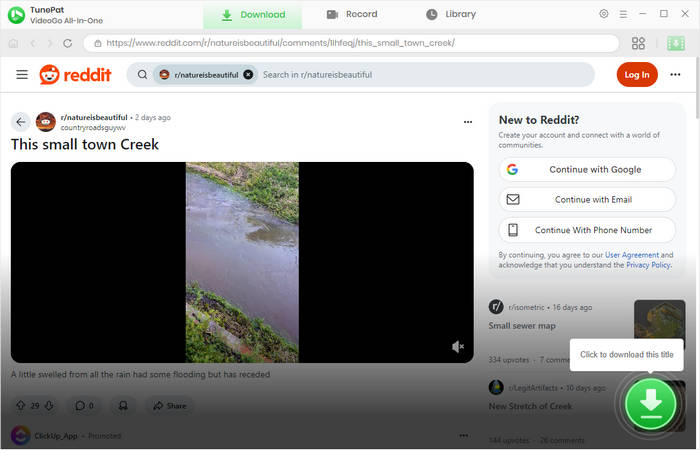The height and width of the screenshot is (450, 700).
Task: Open Reddit side navigation menu
Action: click(22, 75)
